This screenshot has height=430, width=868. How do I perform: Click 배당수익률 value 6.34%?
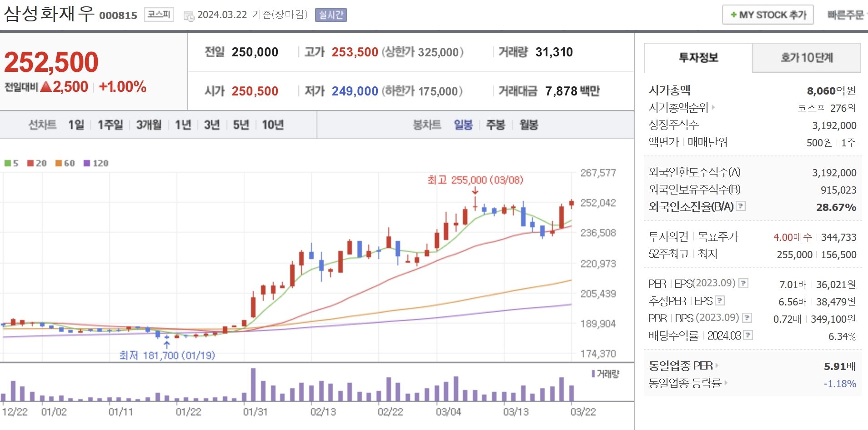(x=843, y=336)
